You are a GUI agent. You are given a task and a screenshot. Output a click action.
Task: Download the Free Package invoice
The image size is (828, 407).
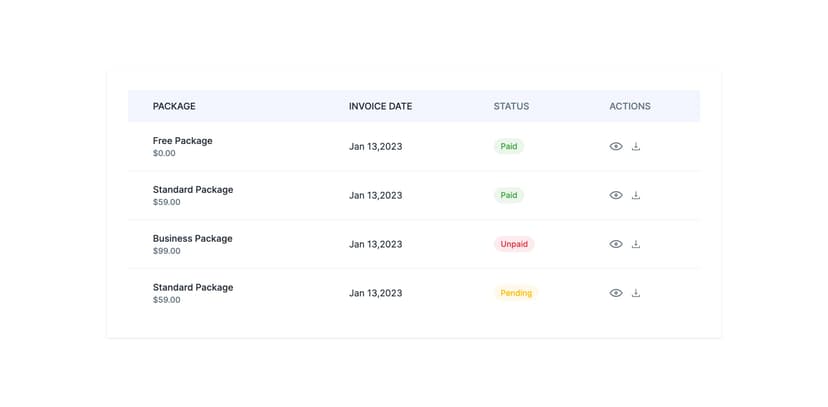pyautogui.click(x=636, y=146)
